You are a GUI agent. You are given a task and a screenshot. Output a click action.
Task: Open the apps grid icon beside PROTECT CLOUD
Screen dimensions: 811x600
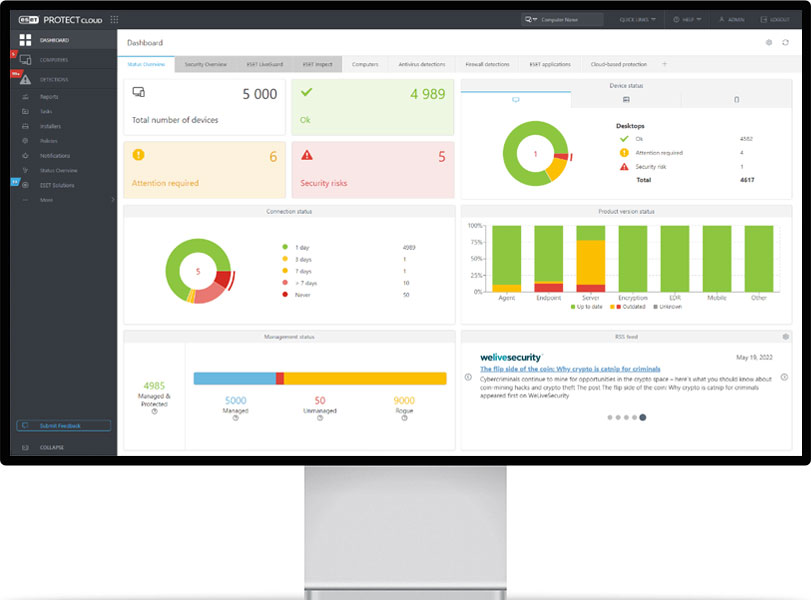pyautogui.click(x=114, y=20)
